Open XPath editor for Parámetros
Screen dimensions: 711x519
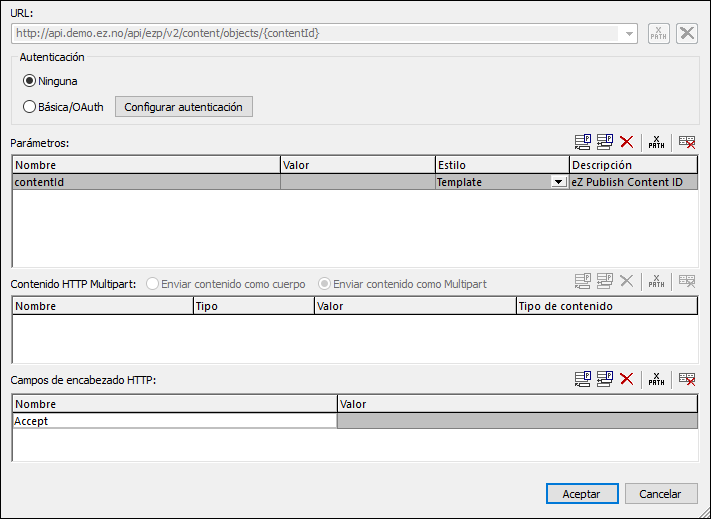click(656, 142)
